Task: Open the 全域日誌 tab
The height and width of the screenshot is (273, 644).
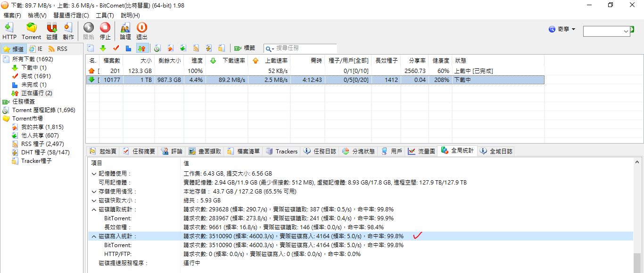Action: [x=496, y=151]
